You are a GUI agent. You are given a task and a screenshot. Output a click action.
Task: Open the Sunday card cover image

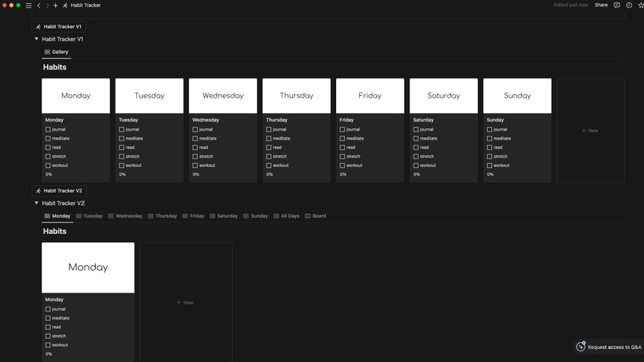518,96
